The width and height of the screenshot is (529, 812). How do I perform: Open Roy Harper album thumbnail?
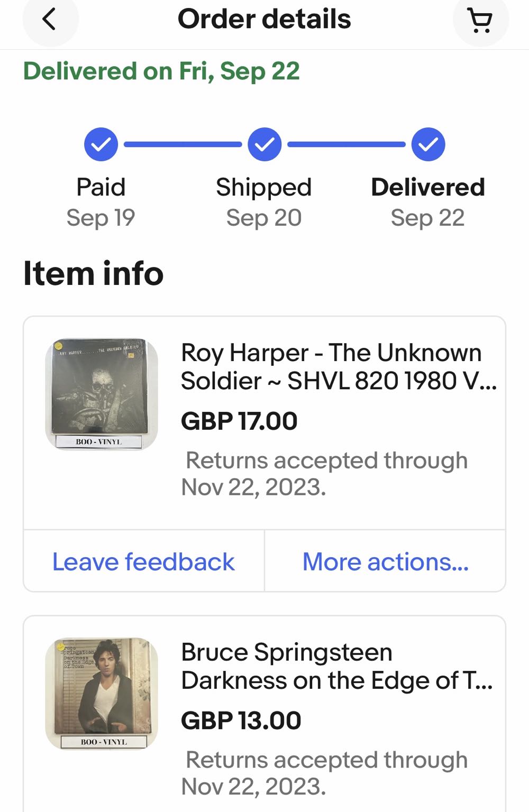point(102,394)
